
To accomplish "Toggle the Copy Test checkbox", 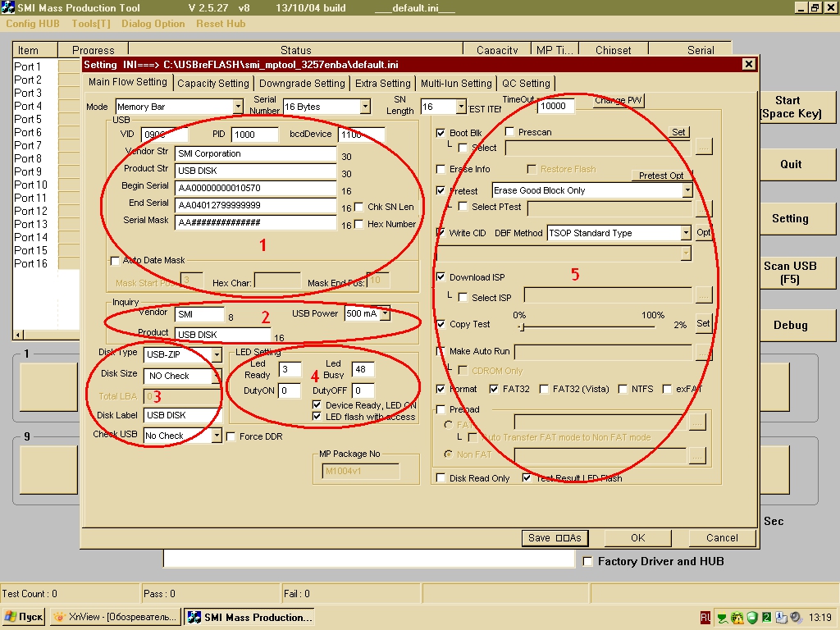I will tap(441, 323).
